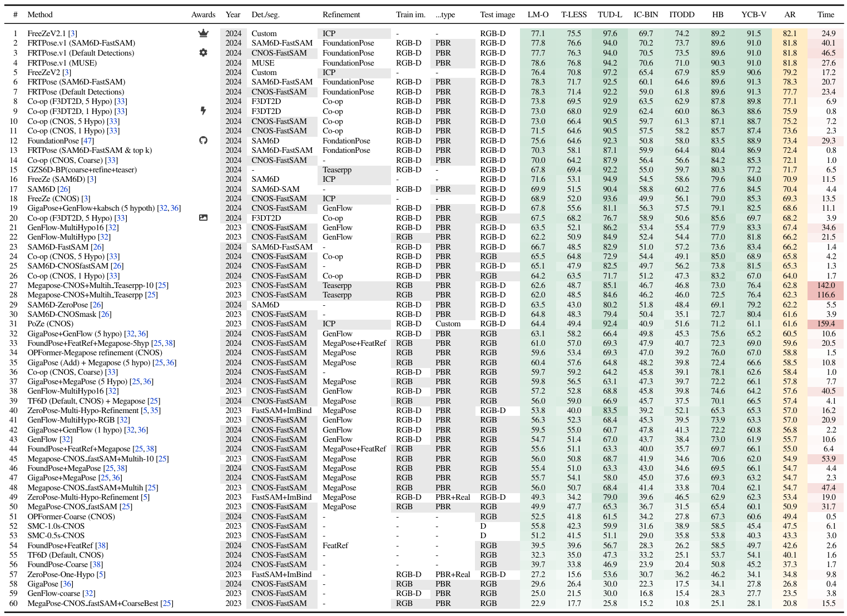Click the Time column header
This screenshot has height=616, width=847.
point(826,14)
